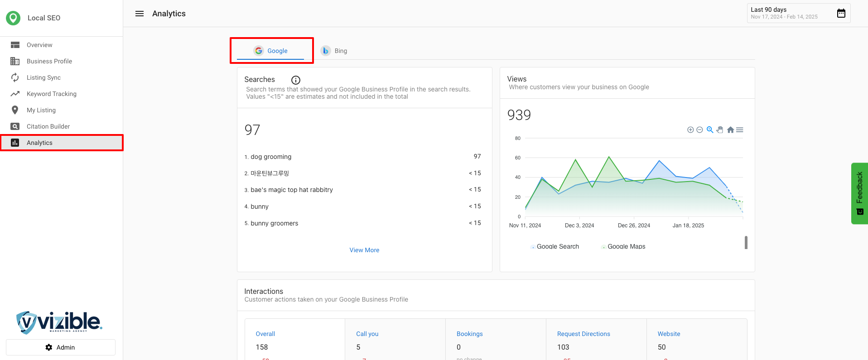Open the Views chart export menu
Image resolution: width=868 pixels, height=360 pixels.
(740, 130)
